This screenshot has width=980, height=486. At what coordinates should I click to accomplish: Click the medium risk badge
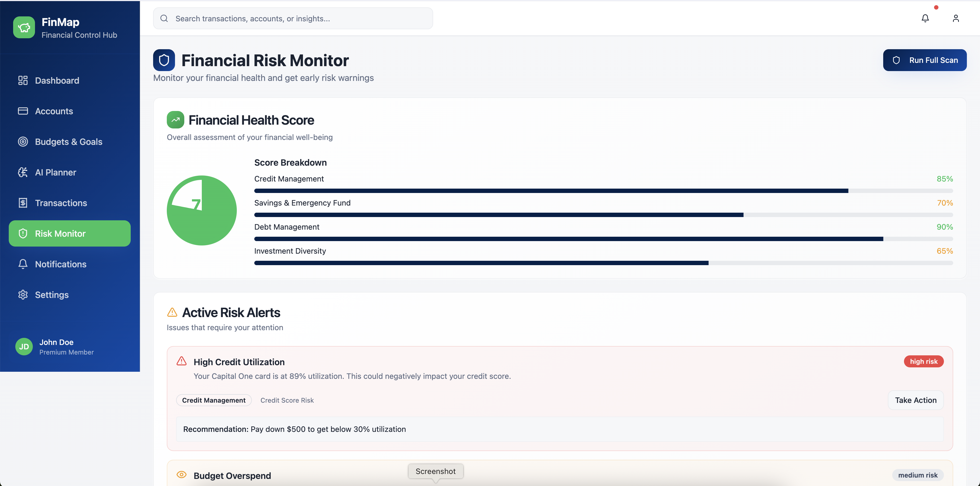pos(918,475)
